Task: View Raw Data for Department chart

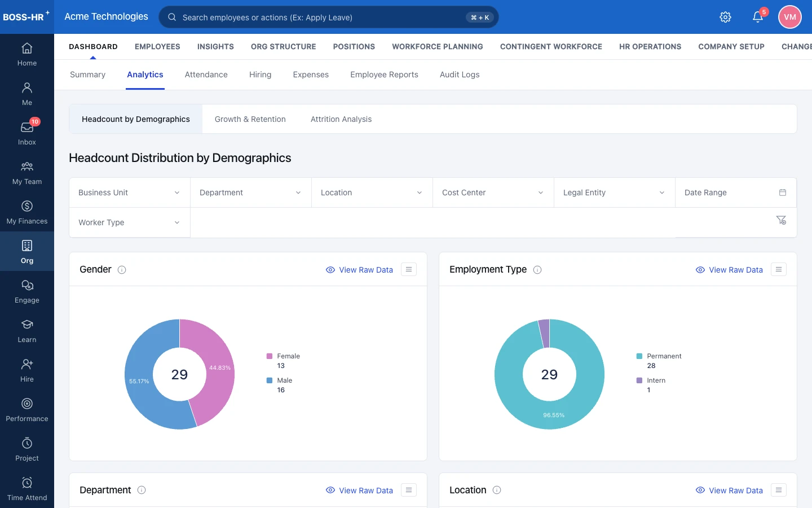Action: pyautogui.click(x=359, y=491)
